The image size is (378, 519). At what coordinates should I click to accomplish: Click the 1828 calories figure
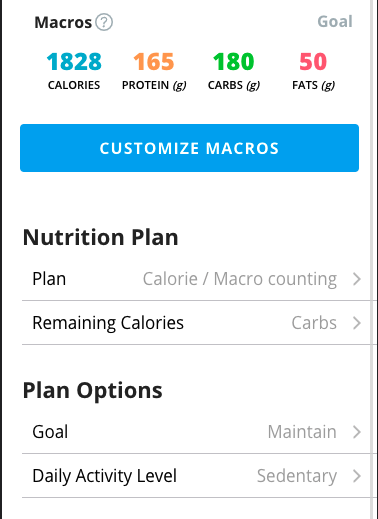74,62
